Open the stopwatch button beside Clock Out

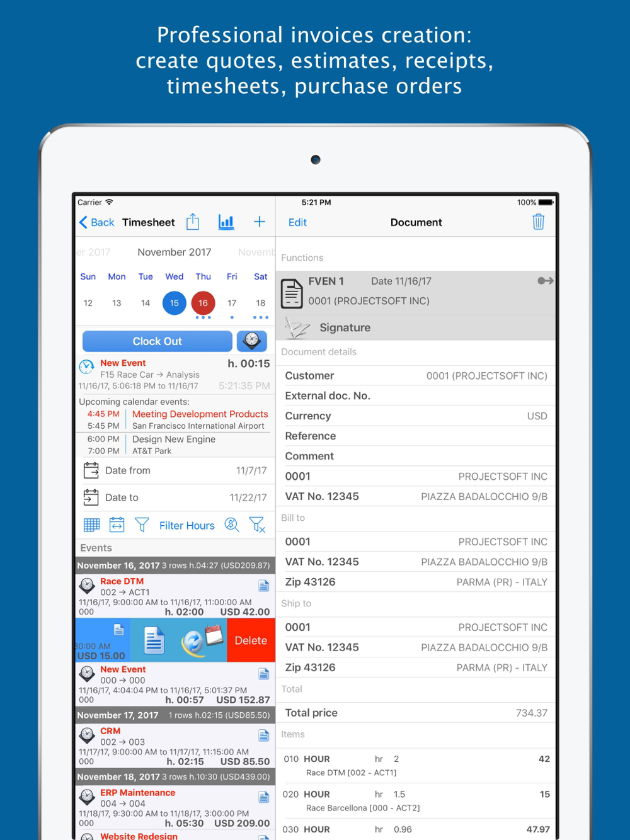point(252,341)
